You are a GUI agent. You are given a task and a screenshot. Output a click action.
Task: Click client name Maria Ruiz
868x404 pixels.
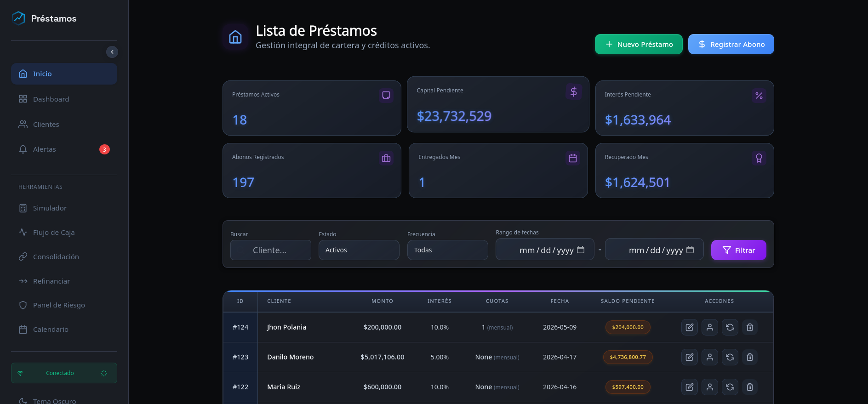click(x=284, y=387)
